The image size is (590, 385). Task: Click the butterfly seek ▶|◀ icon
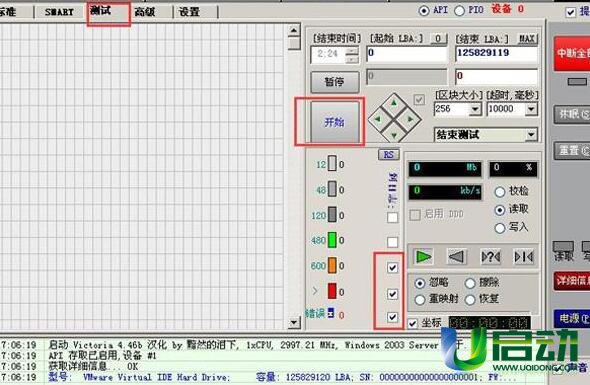523,257
